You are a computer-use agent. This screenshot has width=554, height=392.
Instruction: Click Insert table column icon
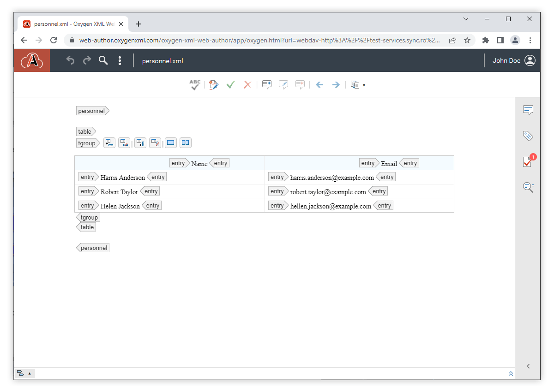(140, 143)
